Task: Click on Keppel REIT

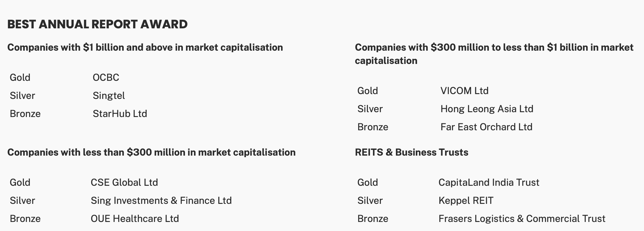Action: pos(466,201)
